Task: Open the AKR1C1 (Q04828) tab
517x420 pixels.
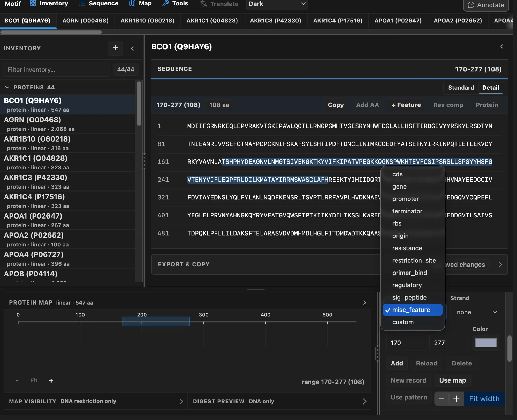Action: 212,20
